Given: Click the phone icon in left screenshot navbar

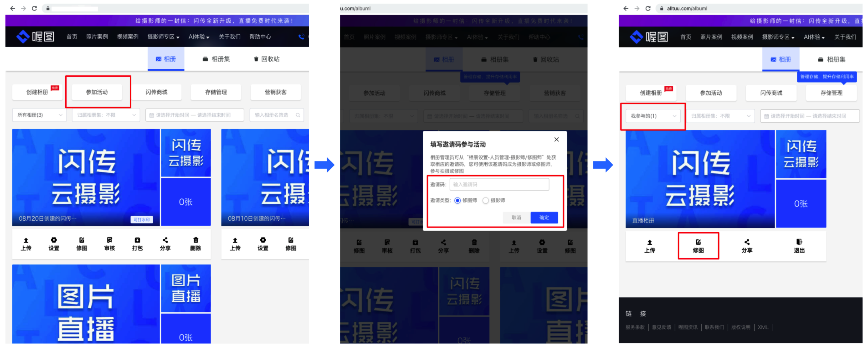Looking at the screenshot, I should pos(301,36).
